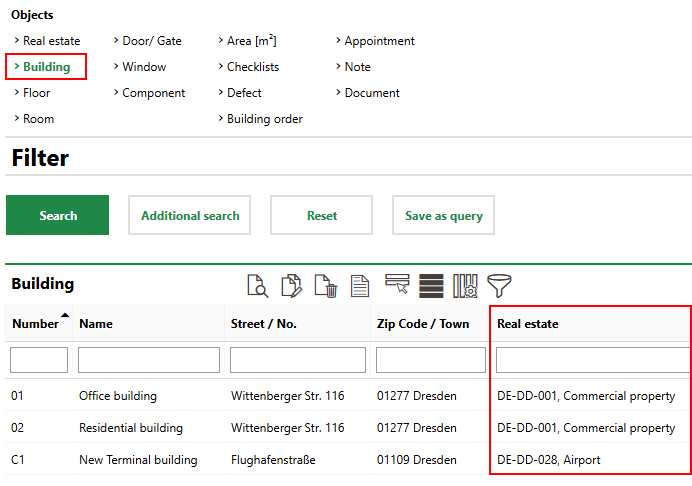Click the Real estate filter input
This screenshot has width=692, height=486.
pyautogui.click(x=592, y=360)
